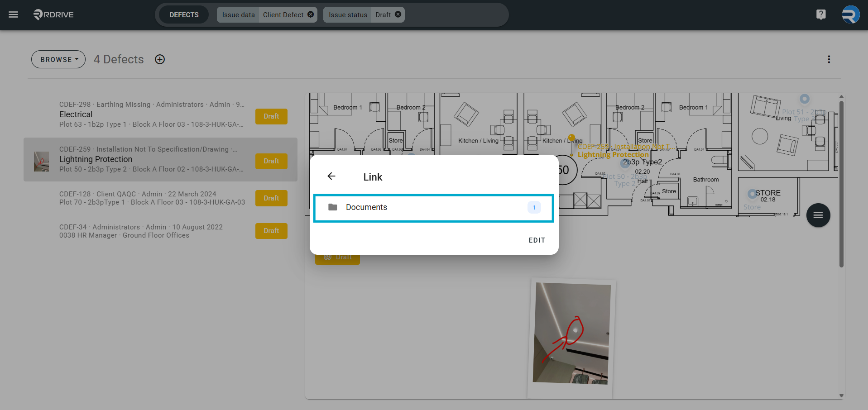
Task: Click Draft badge for CDEF-34
Action: point(271,231)
